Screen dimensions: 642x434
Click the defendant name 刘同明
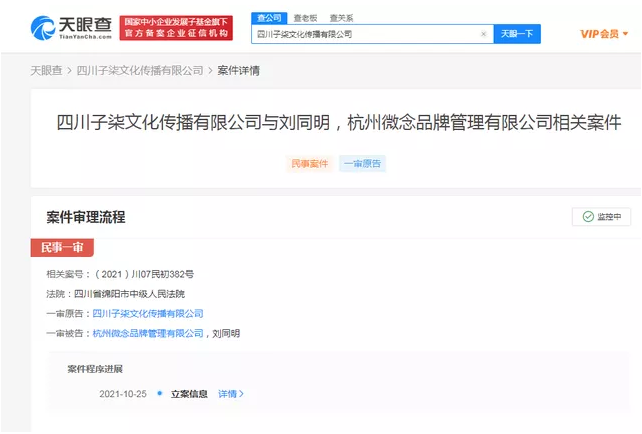point(226,333)
